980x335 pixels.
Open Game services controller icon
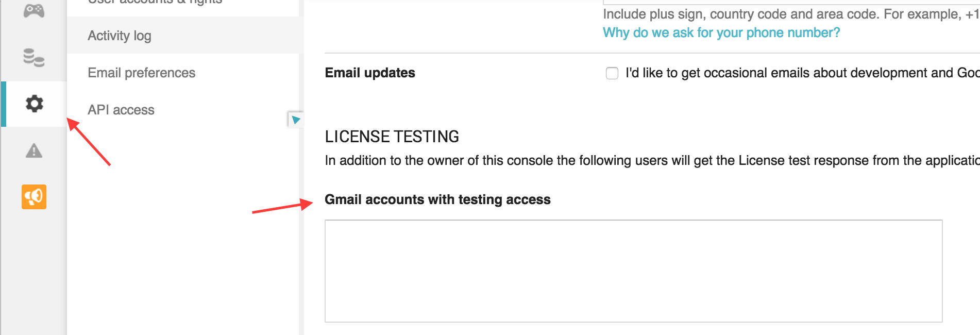point(34,10)
